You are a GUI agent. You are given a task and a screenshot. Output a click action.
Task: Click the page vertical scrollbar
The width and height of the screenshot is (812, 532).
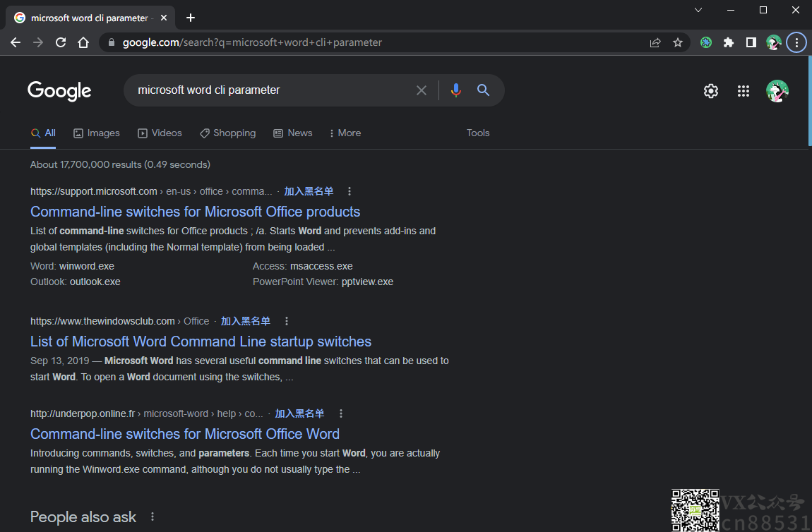point(809,101)
